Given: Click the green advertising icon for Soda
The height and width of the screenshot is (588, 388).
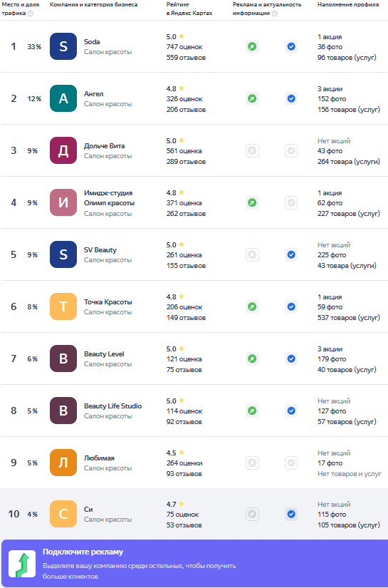Looking at the screenshot, I should [x=253, y=47].
